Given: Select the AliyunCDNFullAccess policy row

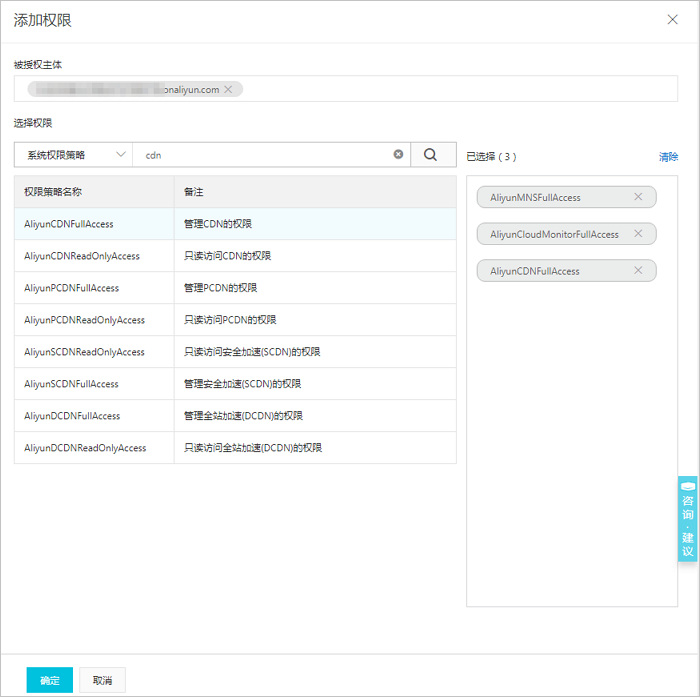Looking at the screenshot, I should click(235, 224).
